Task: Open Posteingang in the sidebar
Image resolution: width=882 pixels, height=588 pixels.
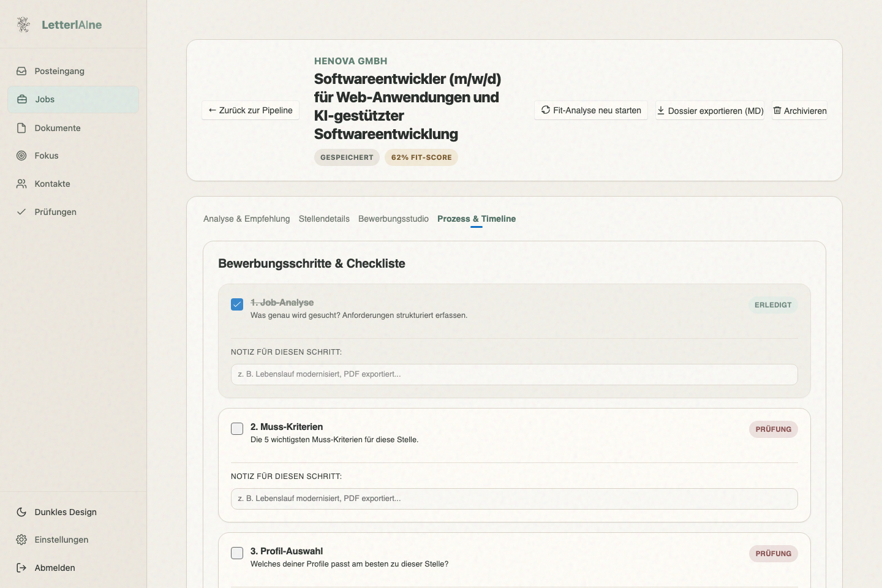Action: coord(73,71)
